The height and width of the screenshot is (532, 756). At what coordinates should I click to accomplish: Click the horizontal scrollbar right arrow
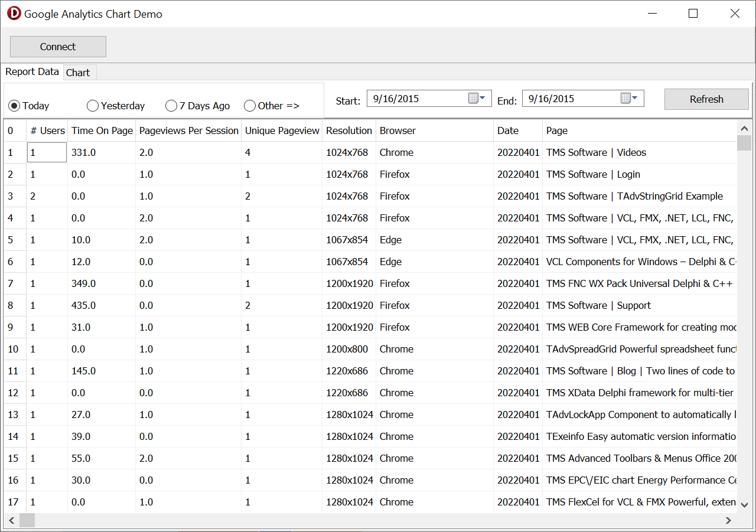(x=729, y=520)
